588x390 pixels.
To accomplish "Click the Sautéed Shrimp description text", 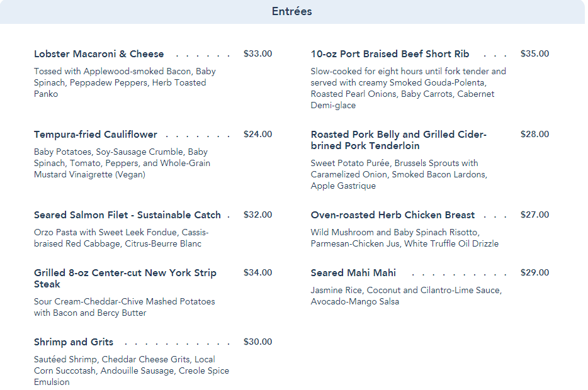I will pyautogui.click(x=131, y=370).
